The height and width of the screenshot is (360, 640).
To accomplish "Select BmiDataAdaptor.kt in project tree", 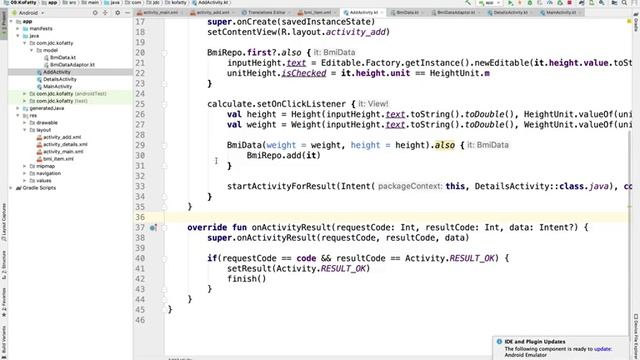I will (72, 64).
